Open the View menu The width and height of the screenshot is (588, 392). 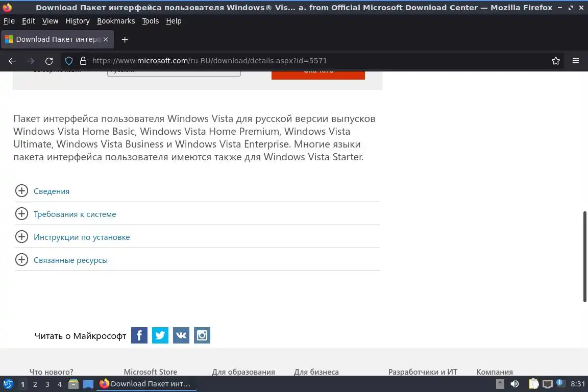(50, 21)
